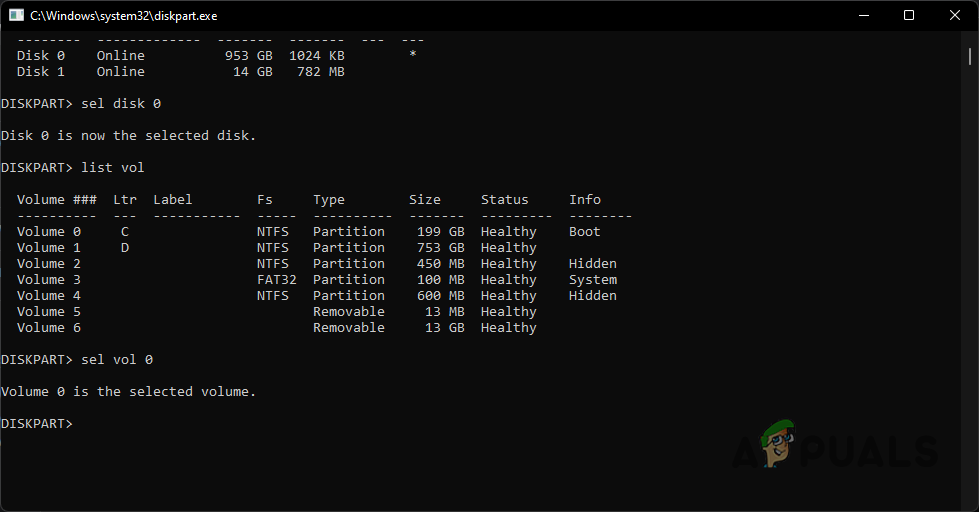Maximize the diskpart console window
This screenshot has width=979, height=512.
pos(908,16)
